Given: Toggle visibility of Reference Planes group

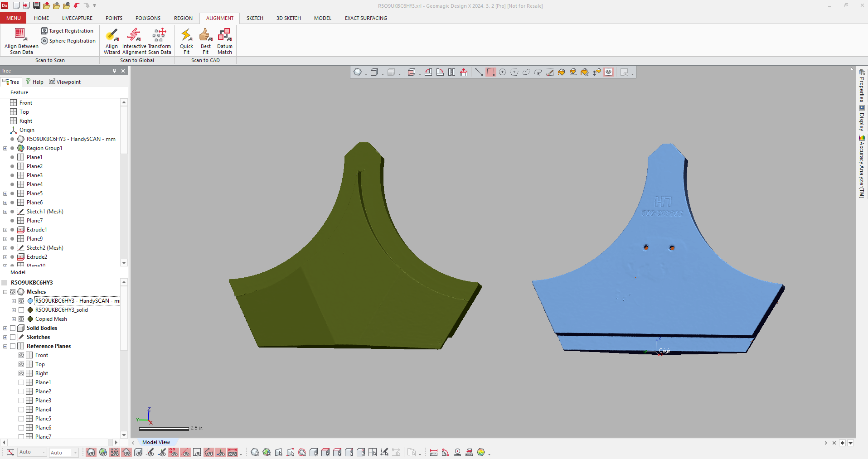Looking at the screenshot, I should 13,346.
